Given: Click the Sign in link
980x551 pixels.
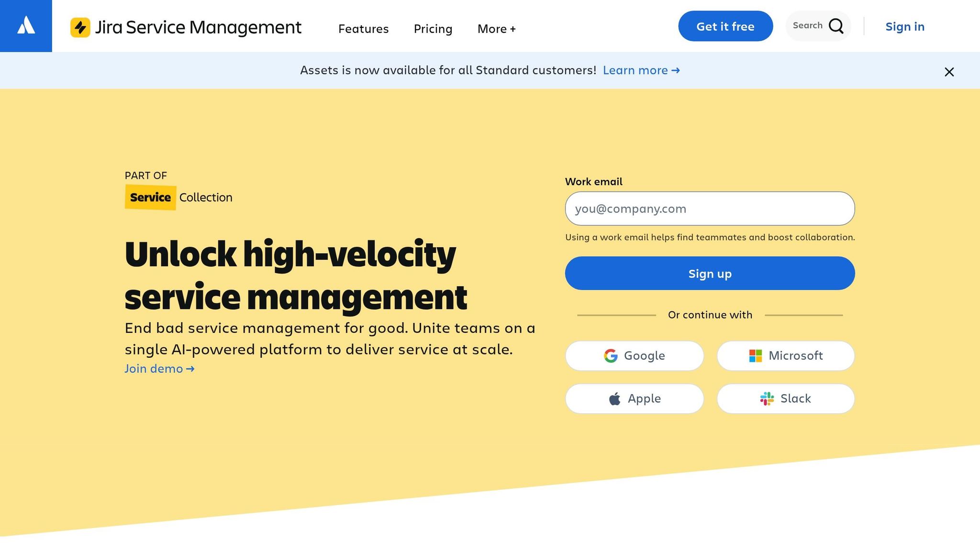Looking at the screenshot, I should click(x=904, y=26).
